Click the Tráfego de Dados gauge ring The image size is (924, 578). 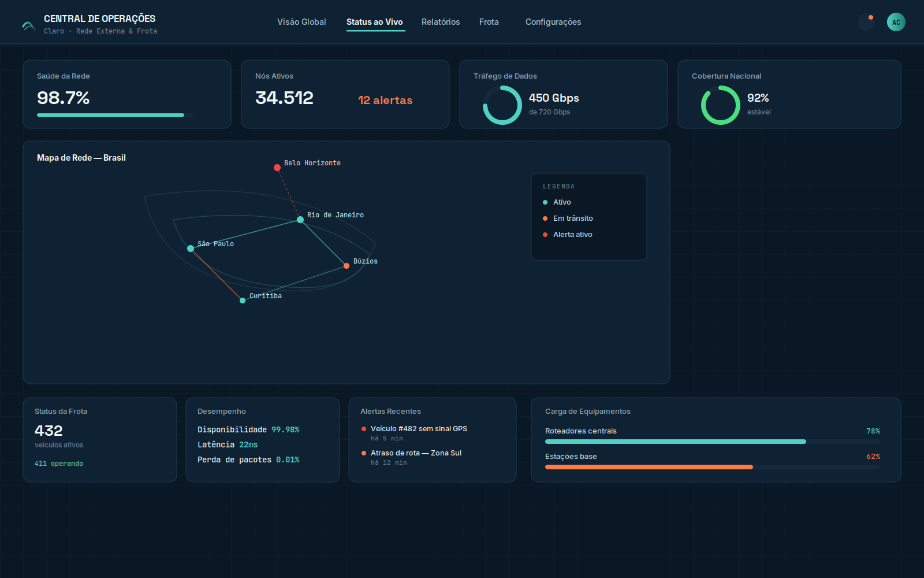point(502,105)
